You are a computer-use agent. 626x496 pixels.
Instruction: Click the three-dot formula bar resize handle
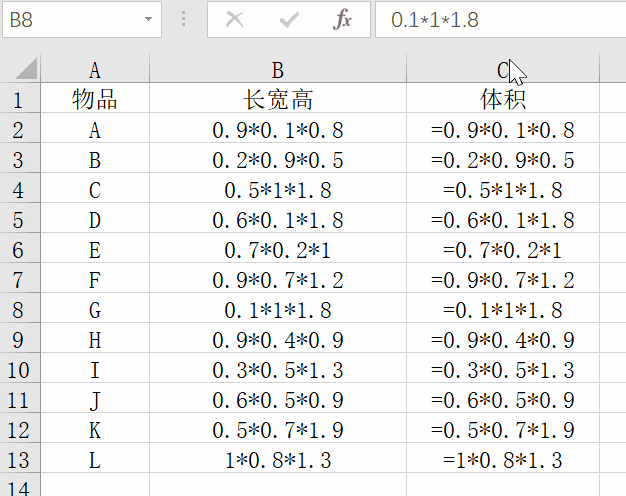pos(183,19)
